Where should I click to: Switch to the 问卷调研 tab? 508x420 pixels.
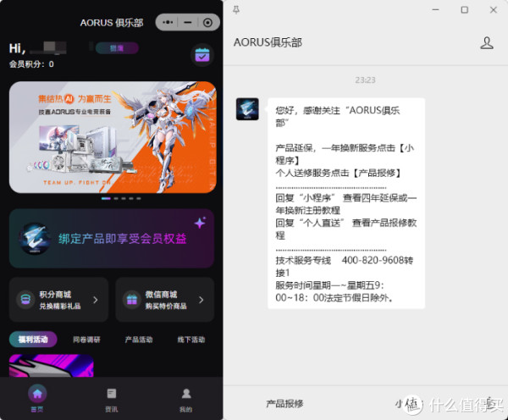(86, 340)
